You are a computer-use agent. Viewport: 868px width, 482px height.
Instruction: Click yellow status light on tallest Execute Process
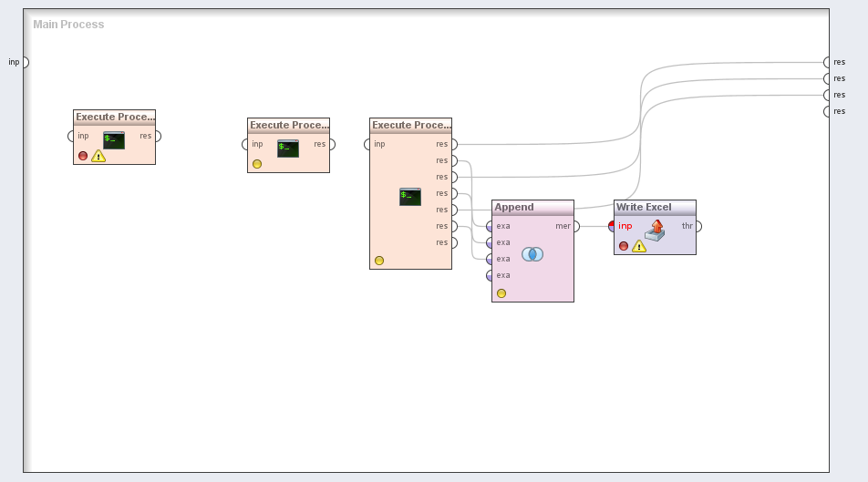[x=379, y=261]
